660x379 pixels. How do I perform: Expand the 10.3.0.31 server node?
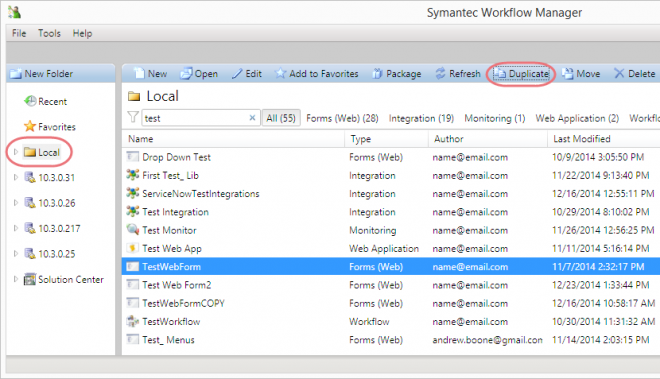16,177
